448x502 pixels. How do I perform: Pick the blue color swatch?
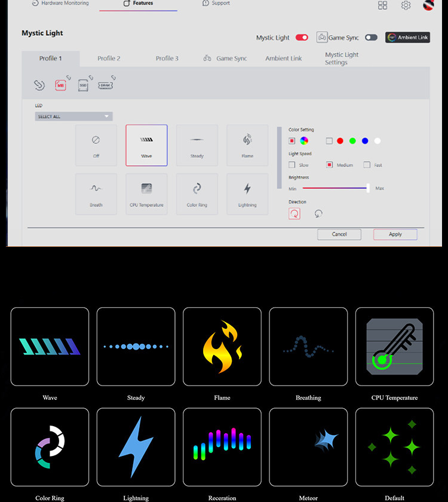pos(365,141)
